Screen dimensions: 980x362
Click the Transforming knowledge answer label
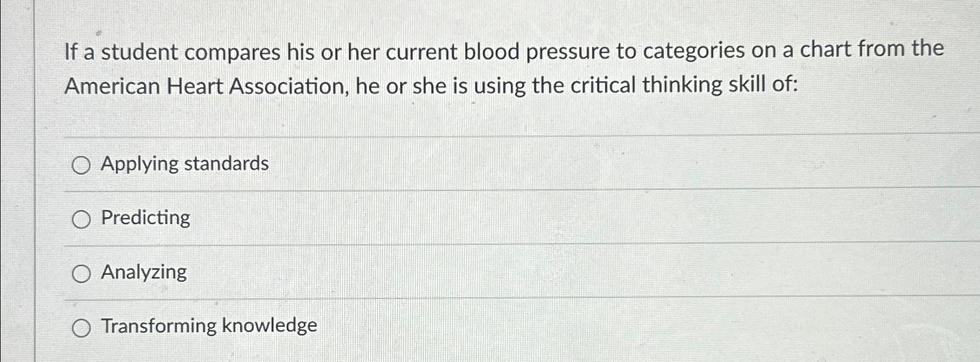pos(208,326)
